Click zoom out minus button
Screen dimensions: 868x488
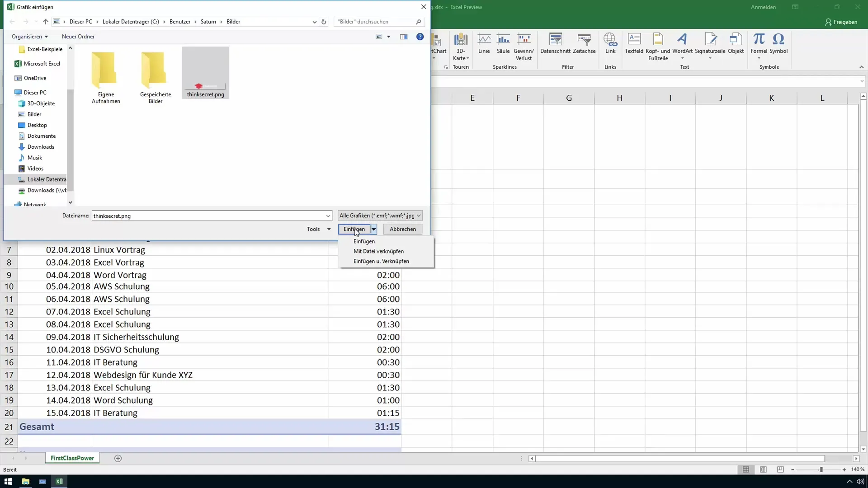(793, 470)
